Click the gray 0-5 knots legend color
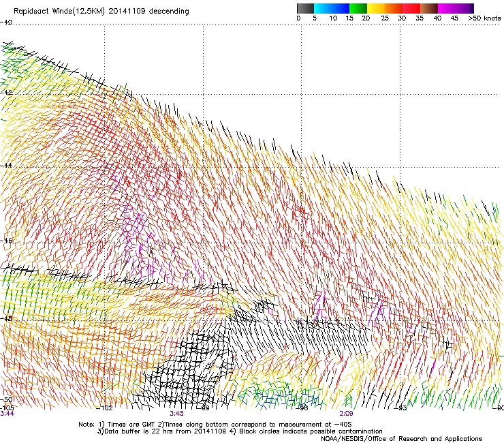The height and width of the screenshot is (443, 504). click(305, 8)
